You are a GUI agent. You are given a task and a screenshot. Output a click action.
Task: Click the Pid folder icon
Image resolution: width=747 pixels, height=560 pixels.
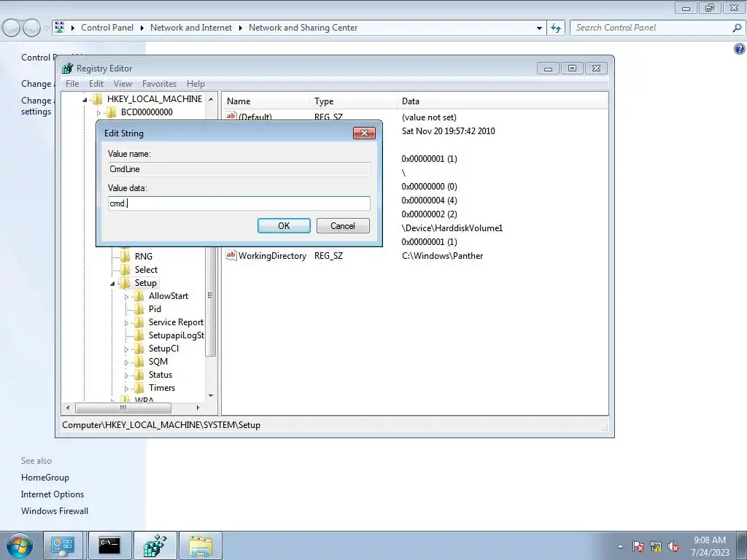pos(139,309)
